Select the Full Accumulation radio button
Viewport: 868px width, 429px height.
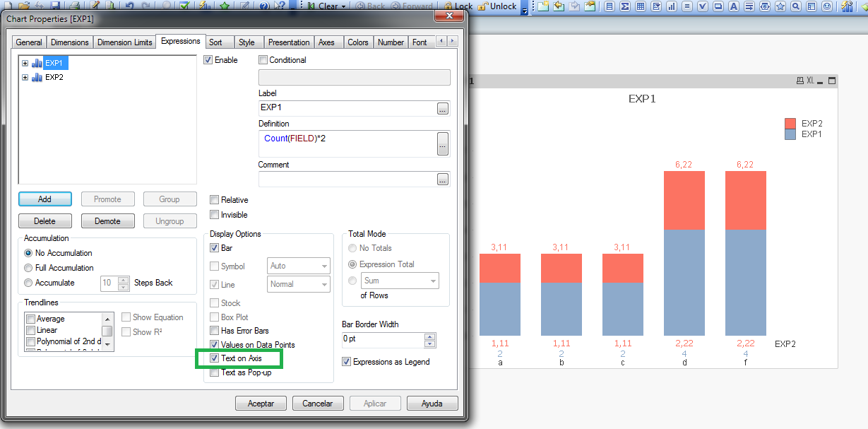[28, 268]
